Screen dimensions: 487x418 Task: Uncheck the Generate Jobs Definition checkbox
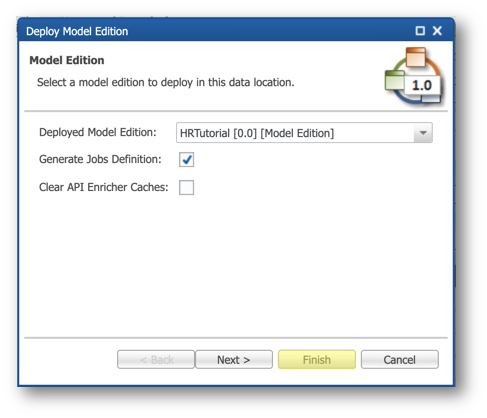186,160
